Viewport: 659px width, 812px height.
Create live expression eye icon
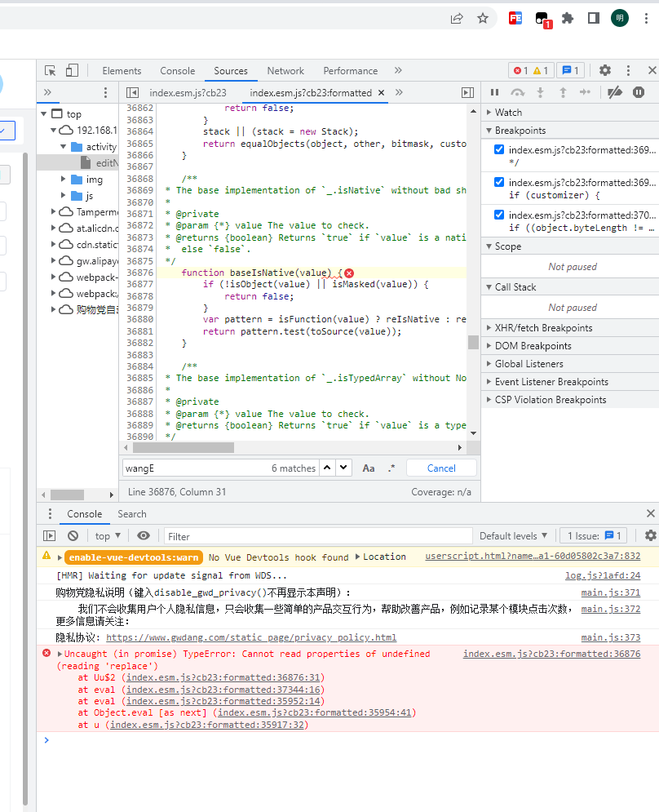pos(144,536)
